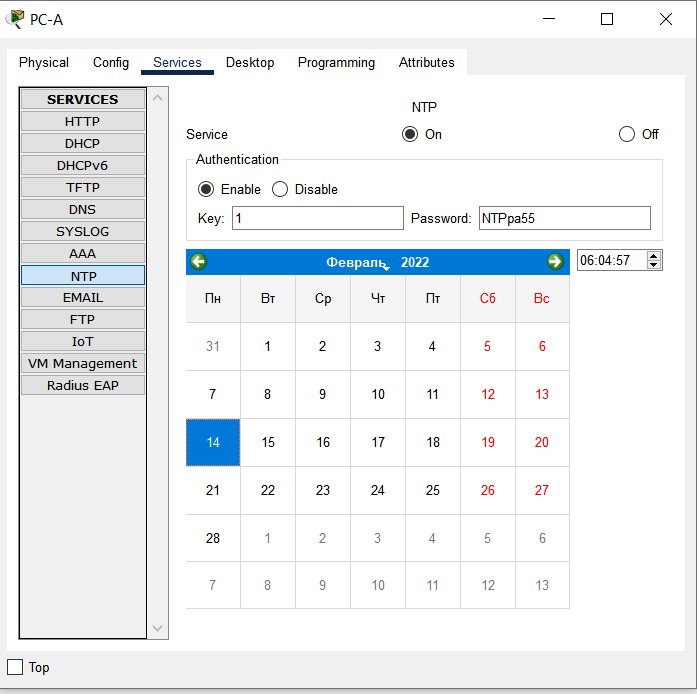This screenshot has width=697, height=694.
Task: Open the Radius EAP service
Action: 83,385
